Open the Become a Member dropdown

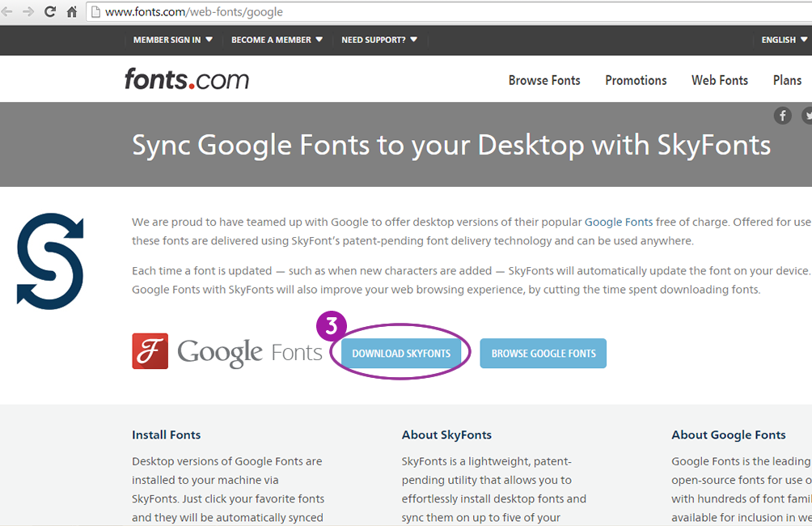pos(277,40)
